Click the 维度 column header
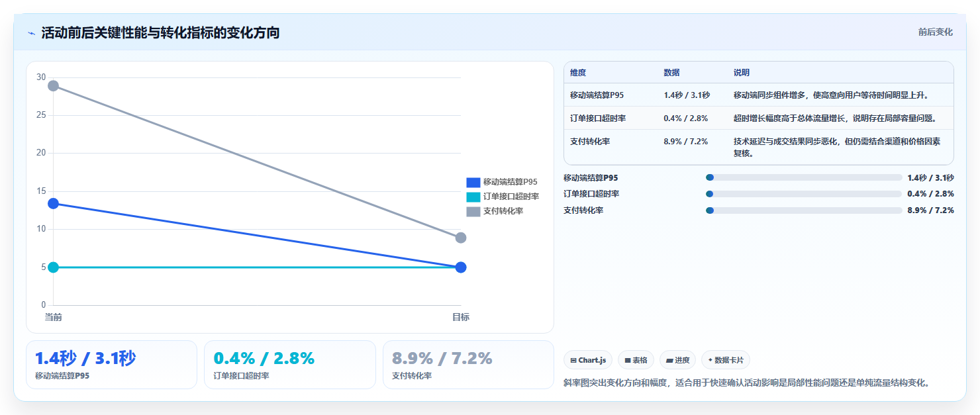This screenshot has width=980, height=415. click(578, 73)
